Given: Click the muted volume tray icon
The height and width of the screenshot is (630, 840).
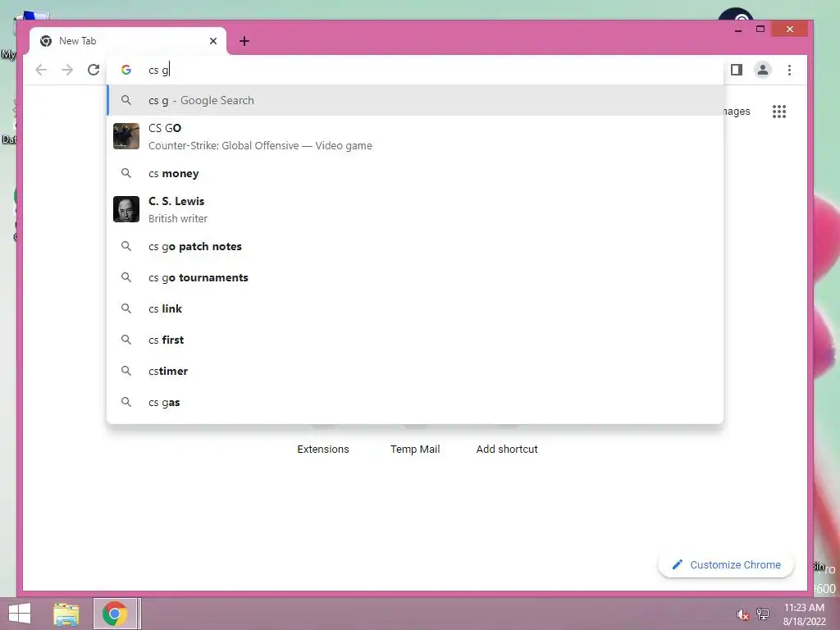Looking at the screenshot, I should coord(742,614).
